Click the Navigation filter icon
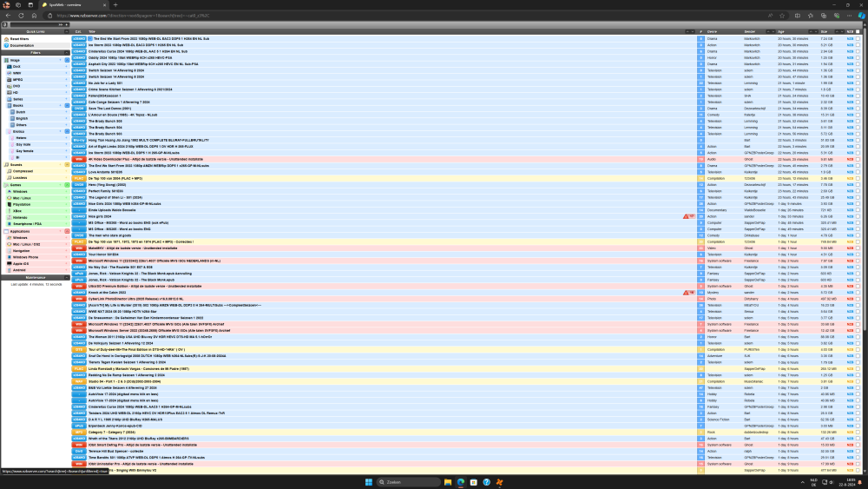 coord(10,250)
